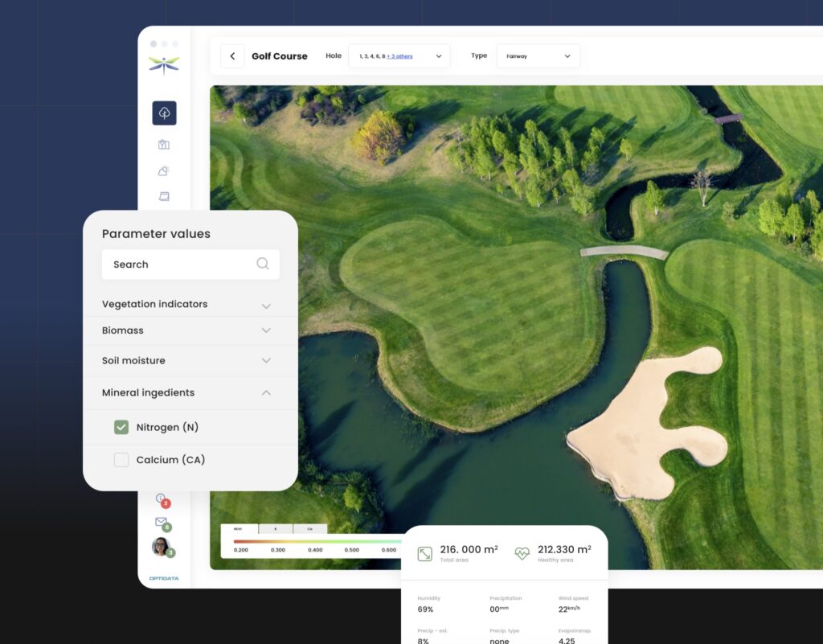Viewport: 823px width, 644px height.
Task: Open the weather sidebar icon
Action: [x=164, y=170]
